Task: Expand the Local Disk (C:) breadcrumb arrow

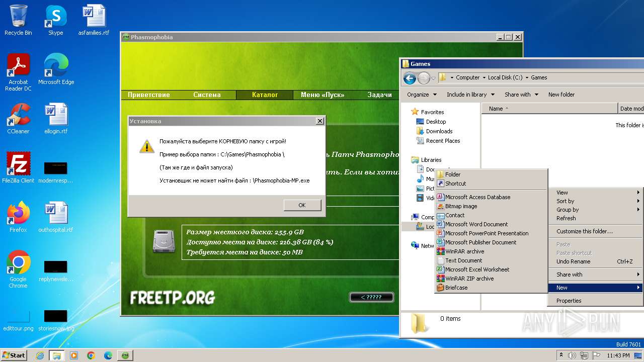Action: [527, 78]
